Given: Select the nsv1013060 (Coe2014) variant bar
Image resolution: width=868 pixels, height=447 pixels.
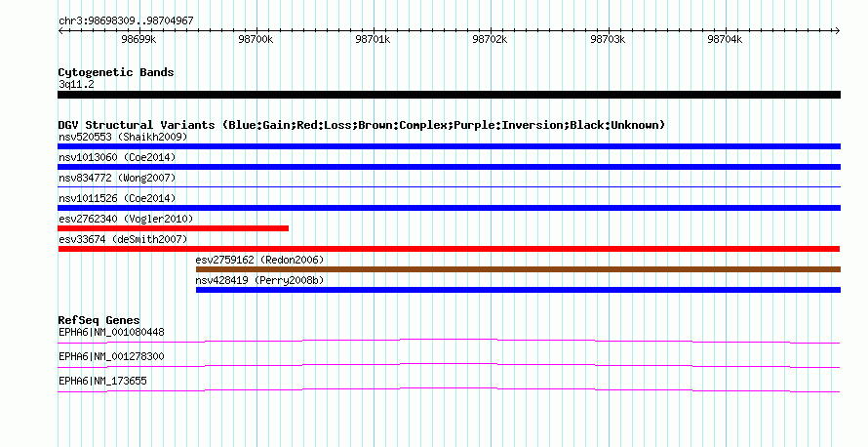Looking at the screenshot, I should (449, 167).
